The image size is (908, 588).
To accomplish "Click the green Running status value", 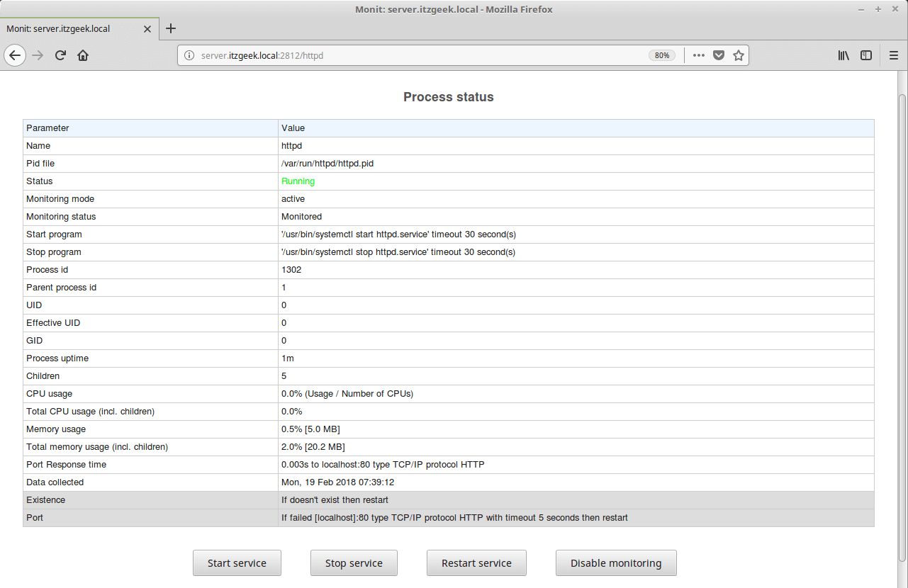I will [298, 181].
